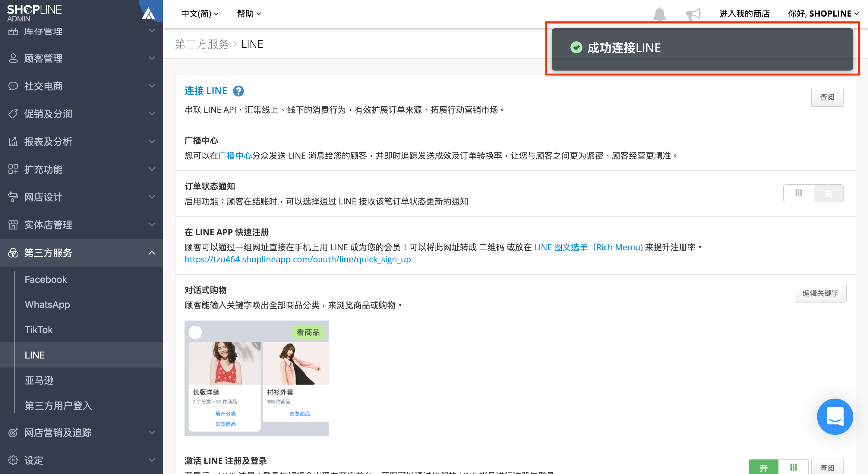Click the 促销及分润 tag icon
868x474 pixels.
tap(13, 114)
